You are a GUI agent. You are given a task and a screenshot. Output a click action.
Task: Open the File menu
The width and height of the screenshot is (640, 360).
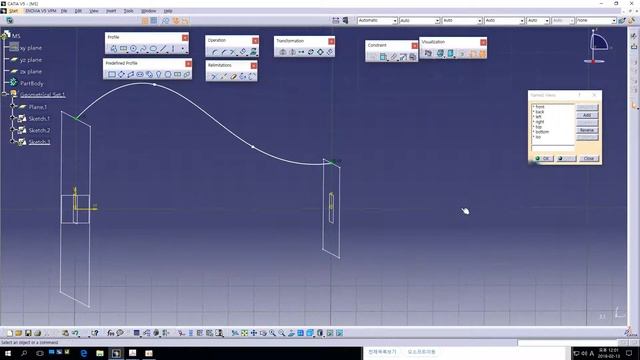point(64,11)
